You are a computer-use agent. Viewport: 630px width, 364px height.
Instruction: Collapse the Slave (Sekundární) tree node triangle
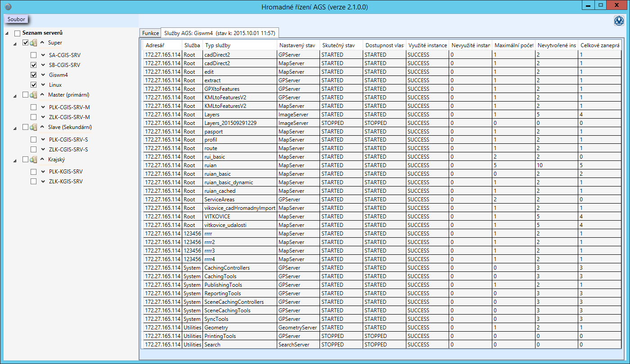[15, 128]
